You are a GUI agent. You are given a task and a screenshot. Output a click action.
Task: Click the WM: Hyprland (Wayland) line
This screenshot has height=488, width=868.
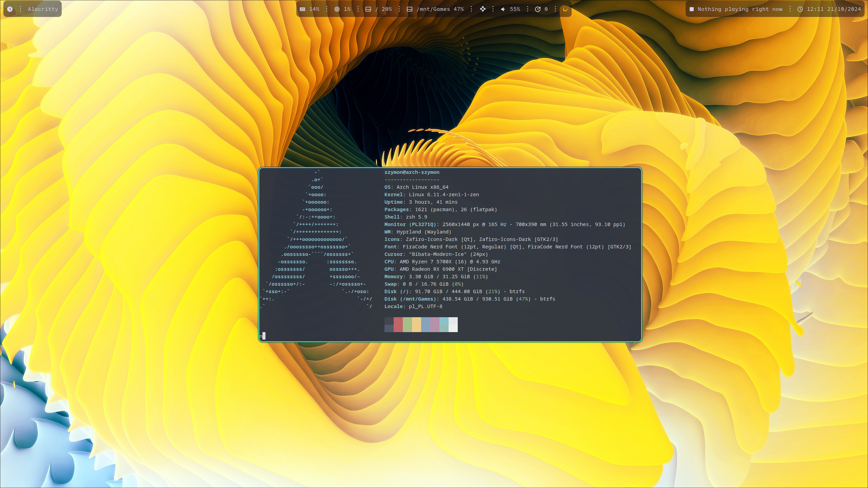tap(418, 232)
